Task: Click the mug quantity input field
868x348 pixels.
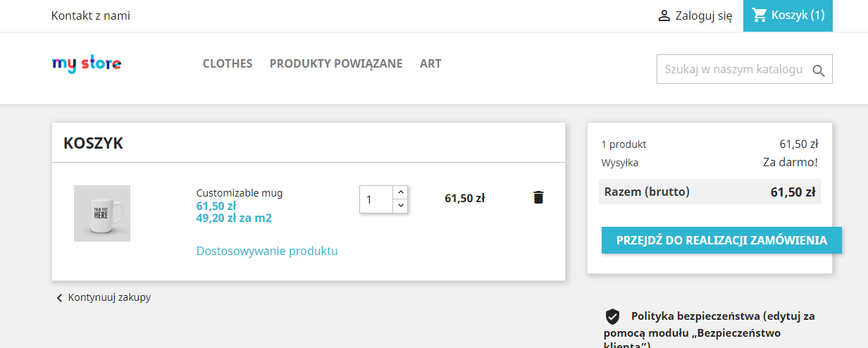Action: point(376,199)
